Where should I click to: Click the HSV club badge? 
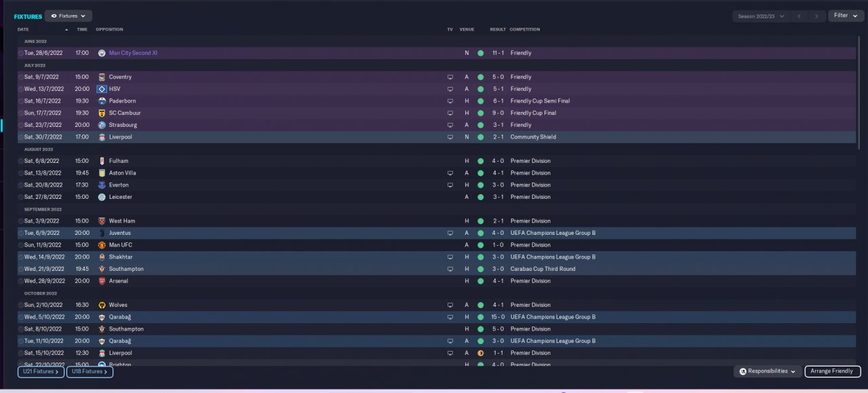[102, 89]
